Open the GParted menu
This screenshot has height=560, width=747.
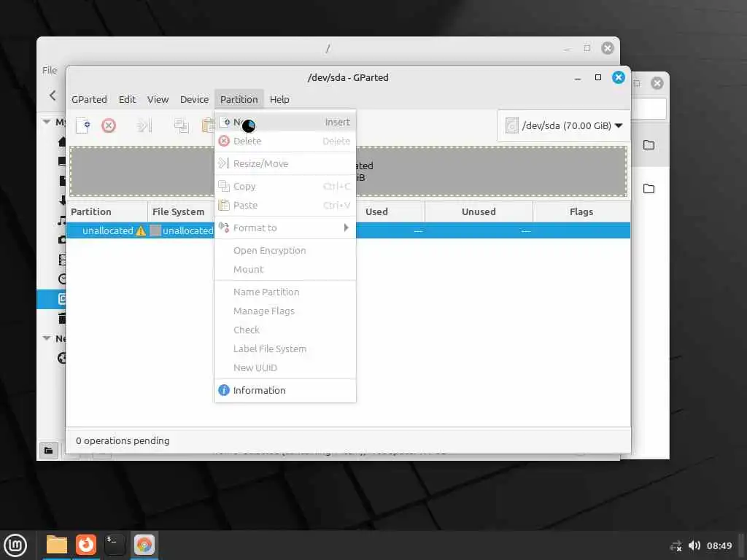[89, 99]
